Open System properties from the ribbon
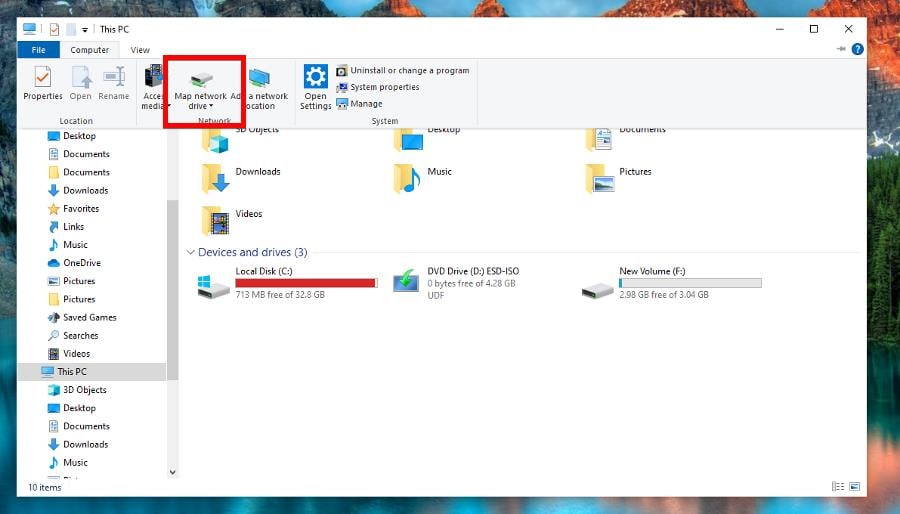This screenshot has height=514, width=900. coord(378,87)
